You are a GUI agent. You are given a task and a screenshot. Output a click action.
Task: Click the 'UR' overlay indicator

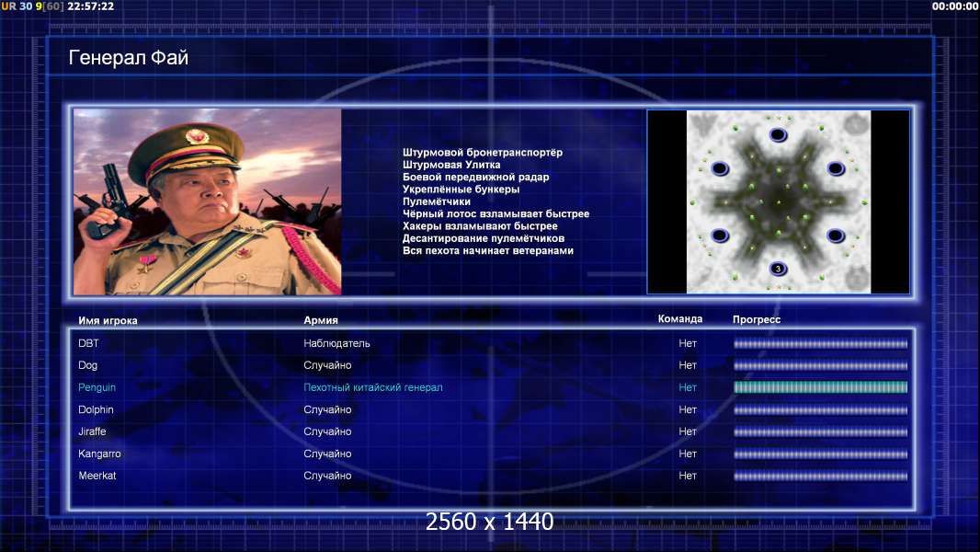(9, 6)
